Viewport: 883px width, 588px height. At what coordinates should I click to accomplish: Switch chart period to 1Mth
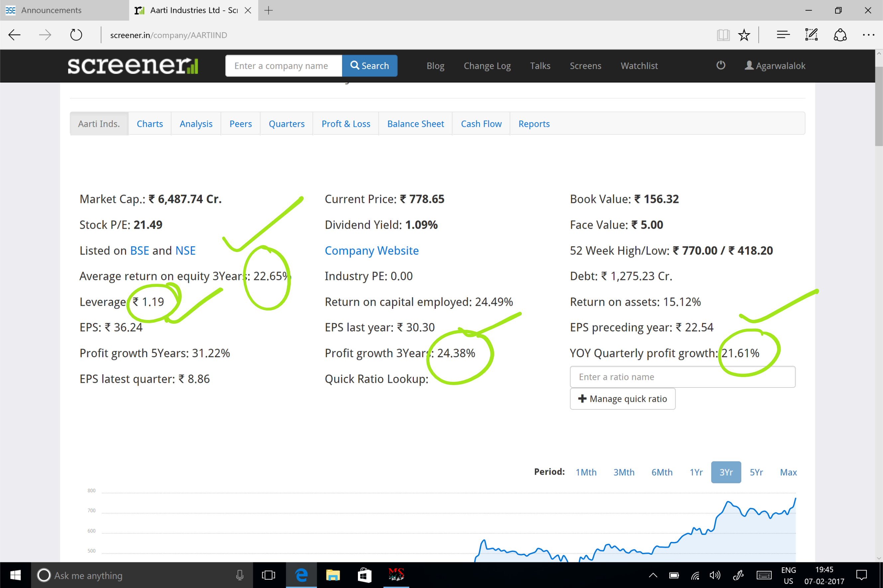pyautogui.click(x=586, y=472)
